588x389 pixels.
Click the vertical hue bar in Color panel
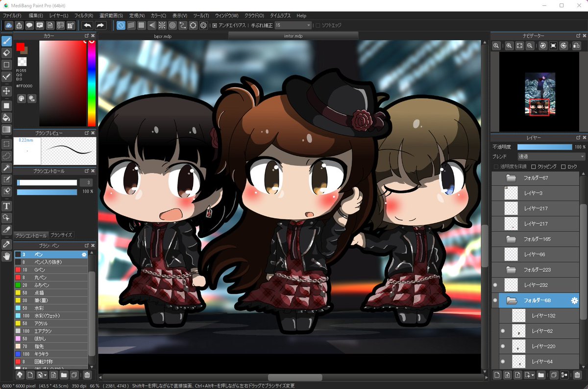click(92, 83)
